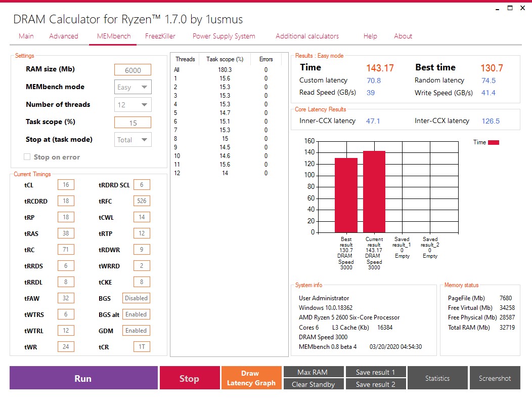Viewport: 532px width, 400px height.
Task: Click Draw Latency Graph button
Action: (251, 378)
